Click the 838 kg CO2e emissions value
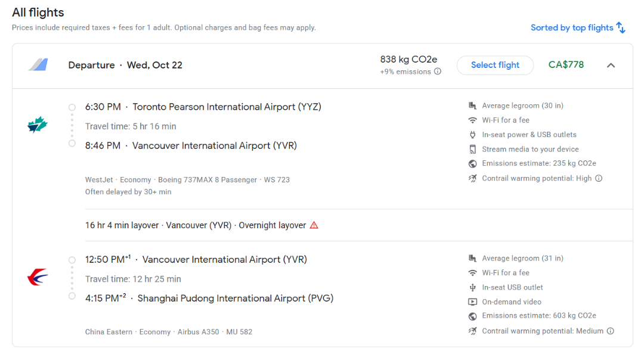The image size is (644, 348). point(408,60)
